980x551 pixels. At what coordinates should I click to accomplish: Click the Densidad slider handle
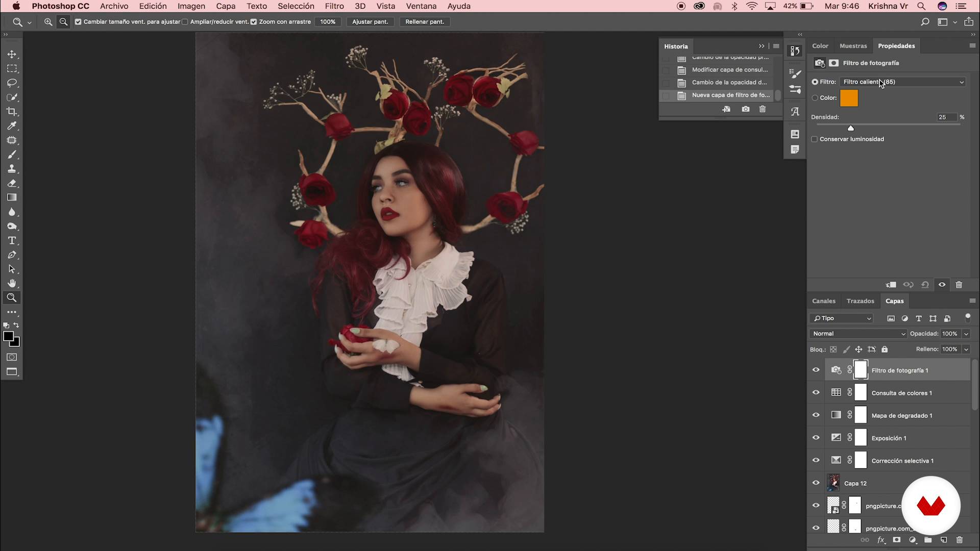point(851,128)
